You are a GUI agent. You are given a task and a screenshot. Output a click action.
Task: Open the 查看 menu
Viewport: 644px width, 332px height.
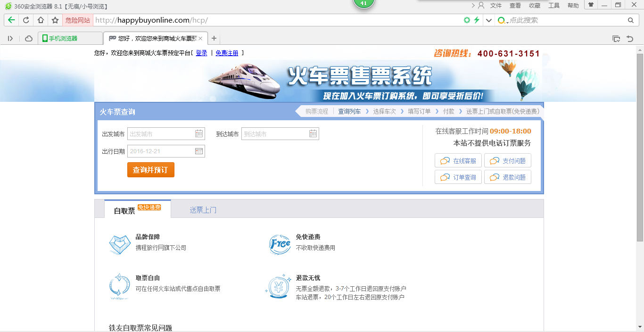[515, 6]
